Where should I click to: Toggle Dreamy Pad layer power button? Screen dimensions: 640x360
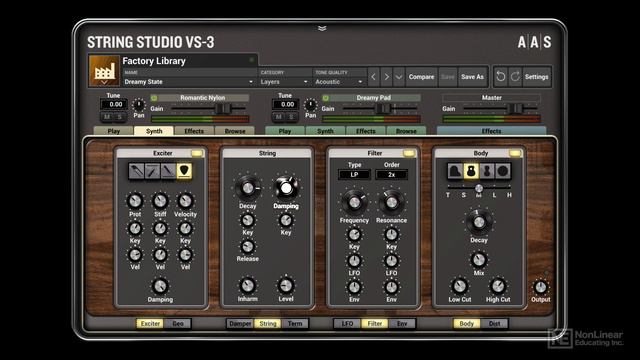click(325, 98)
